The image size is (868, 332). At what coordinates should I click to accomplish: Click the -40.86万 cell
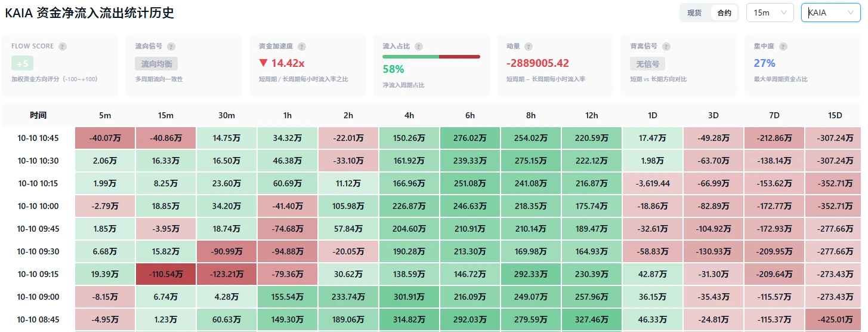(x=166, y=138)
